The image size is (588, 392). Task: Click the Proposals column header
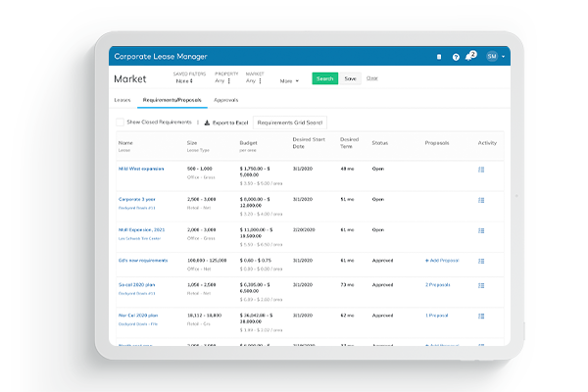pyautogui.click(x=437, y=143)
